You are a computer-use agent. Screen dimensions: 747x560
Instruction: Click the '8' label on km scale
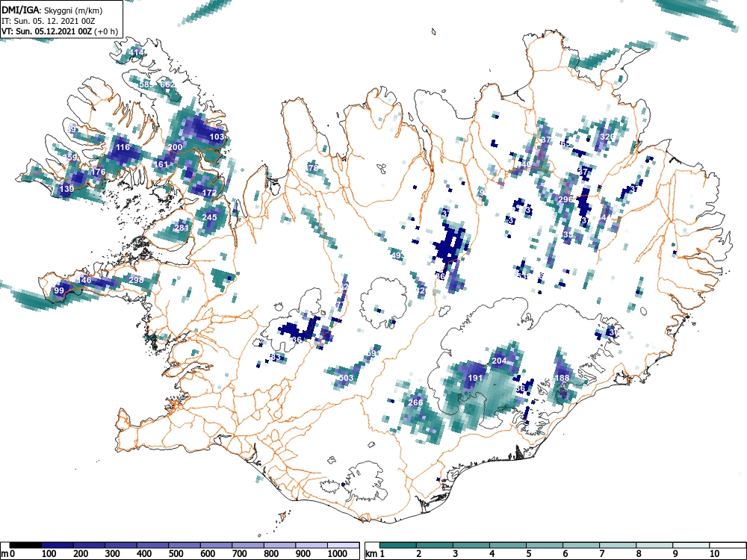[x=639, y=553]
